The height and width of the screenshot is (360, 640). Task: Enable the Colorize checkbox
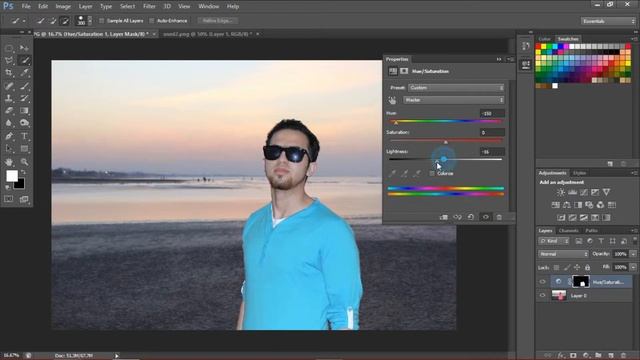click(432, 173)
